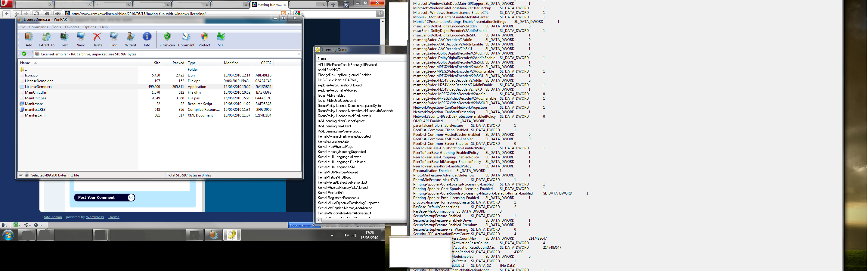Add an archive Comment
This screenshot has height=271, width=868.
point(186,39)
